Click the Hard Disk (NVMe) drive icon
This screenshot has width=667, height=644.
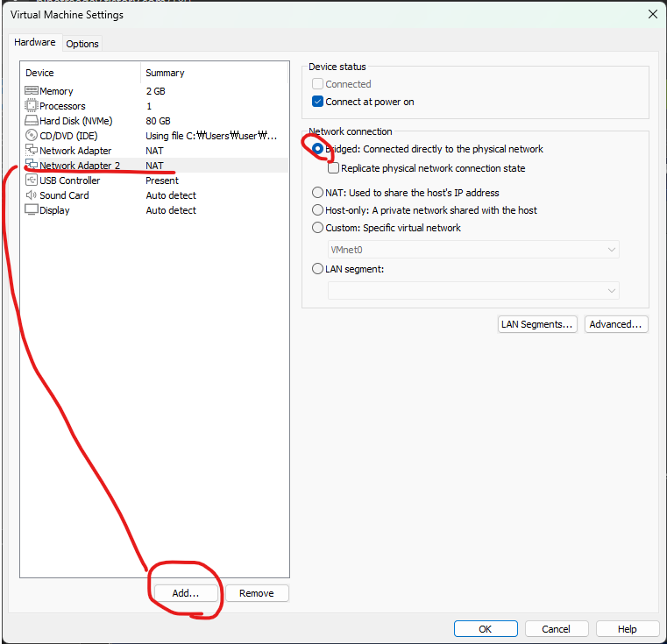[32, 120]
